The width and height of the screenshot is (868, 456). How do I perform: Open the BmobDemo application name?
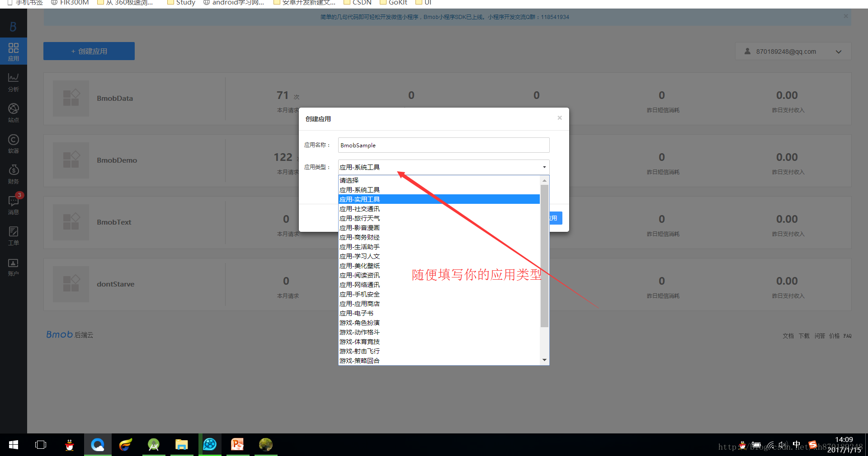[117, 160]
